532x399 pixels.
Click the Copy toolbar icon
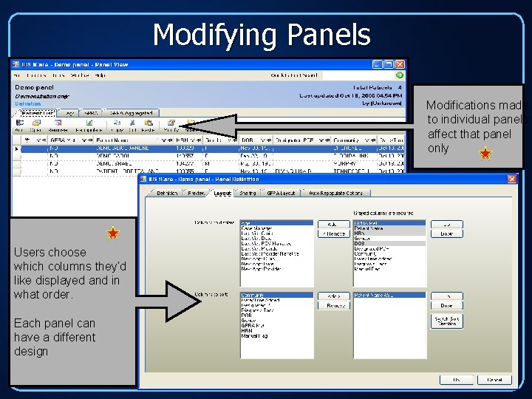coord(117,125)
